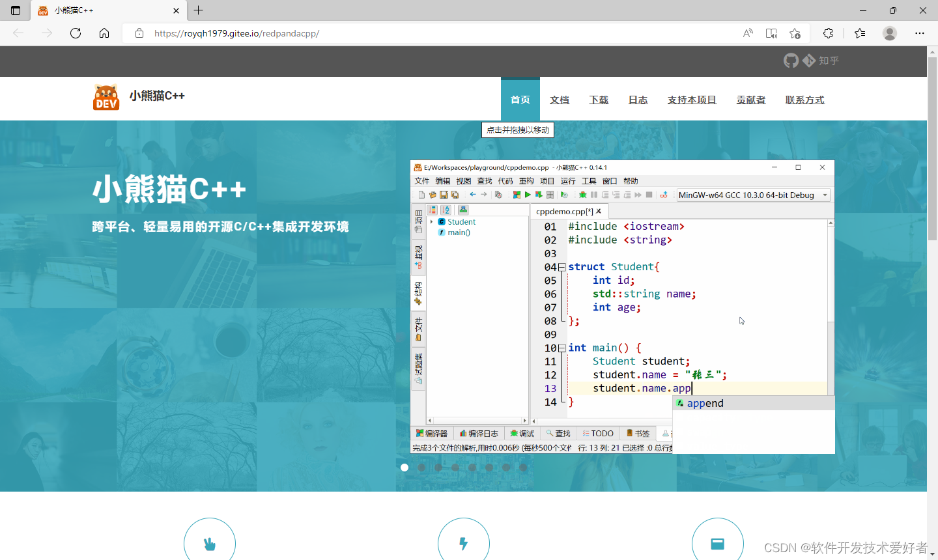Click the browser address bar URL
The width and height of the screenshot is (938, 560).
click(236, 33)
